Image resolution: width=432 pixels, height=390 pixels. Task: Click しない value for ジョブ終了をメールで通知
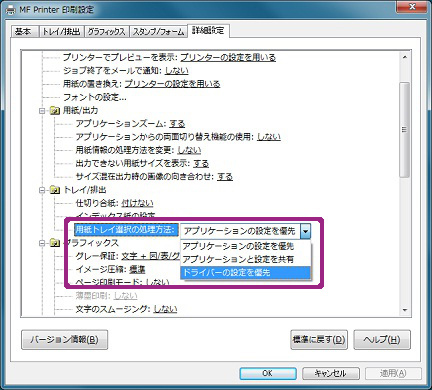177,71
